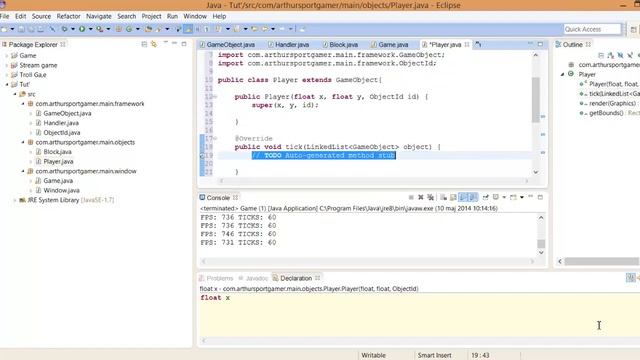Click the Run External Tools toolbar icon
The image size is (640, 360).
tap(100, 29)
